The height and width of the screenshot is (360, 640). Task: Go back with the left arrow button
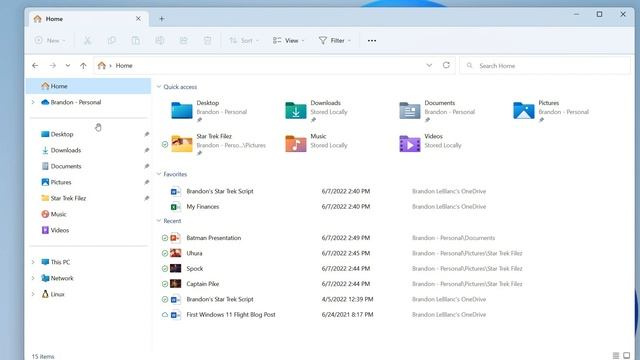pos(35,65)
